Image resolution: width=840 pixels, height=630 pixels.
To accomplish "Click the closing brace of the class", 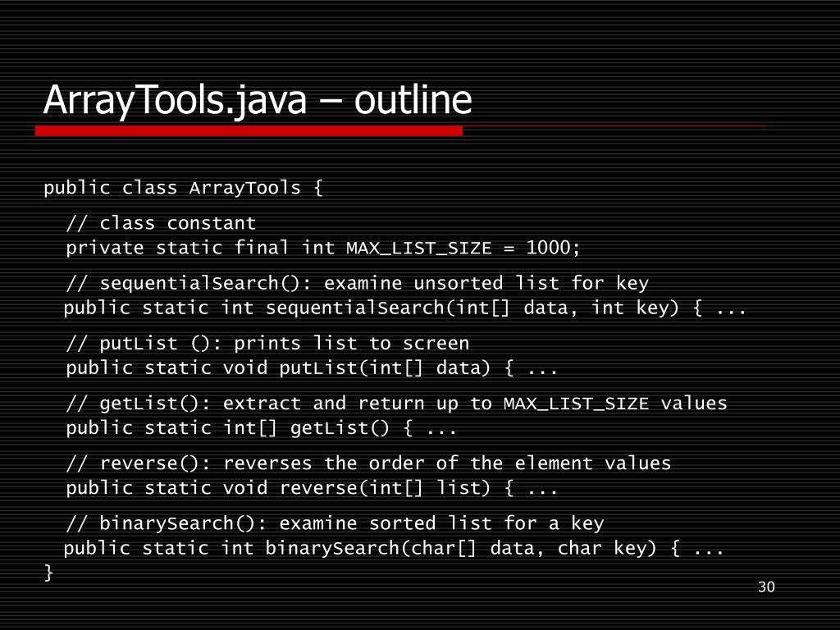I will pos(48,573).
